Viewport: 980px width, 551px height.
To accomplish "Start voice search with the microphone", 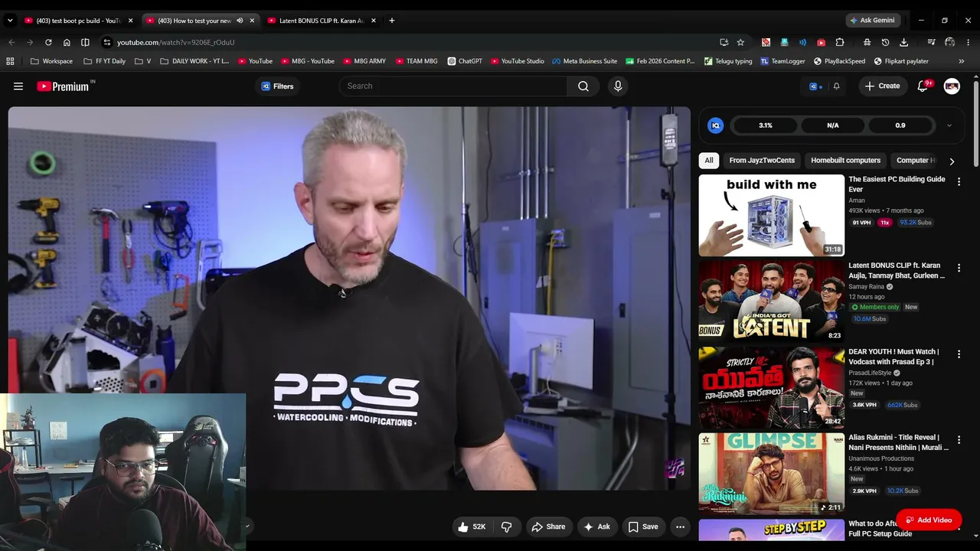I will click(618, 86).
